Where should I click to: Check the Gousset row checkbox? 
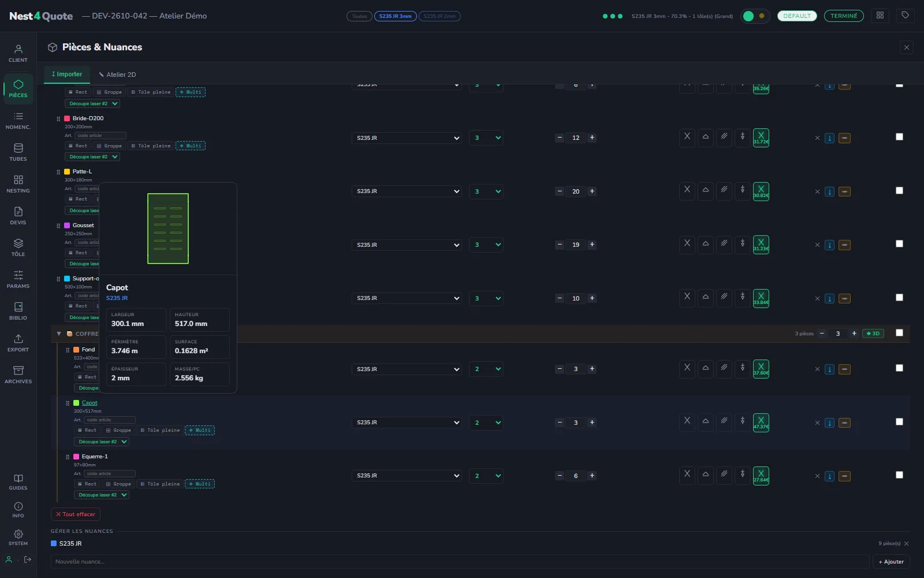click(899, 244)
